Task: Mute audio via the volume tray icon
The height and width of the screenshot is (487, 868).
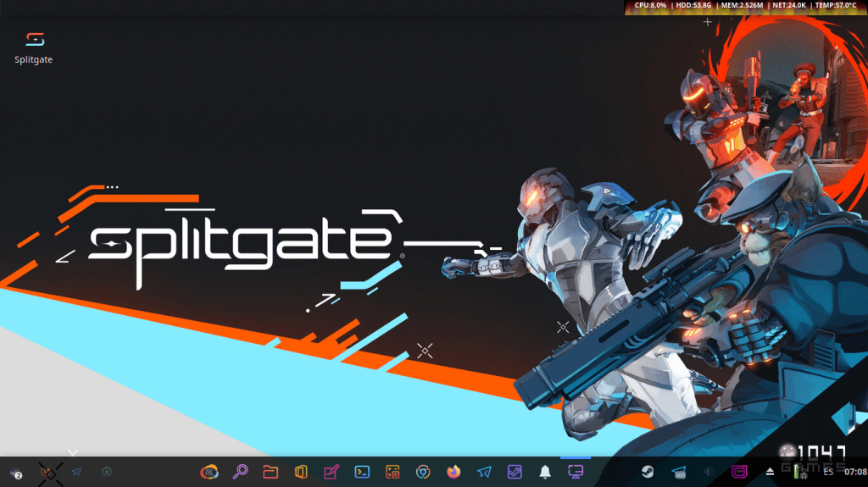Action: click(708, 472)
